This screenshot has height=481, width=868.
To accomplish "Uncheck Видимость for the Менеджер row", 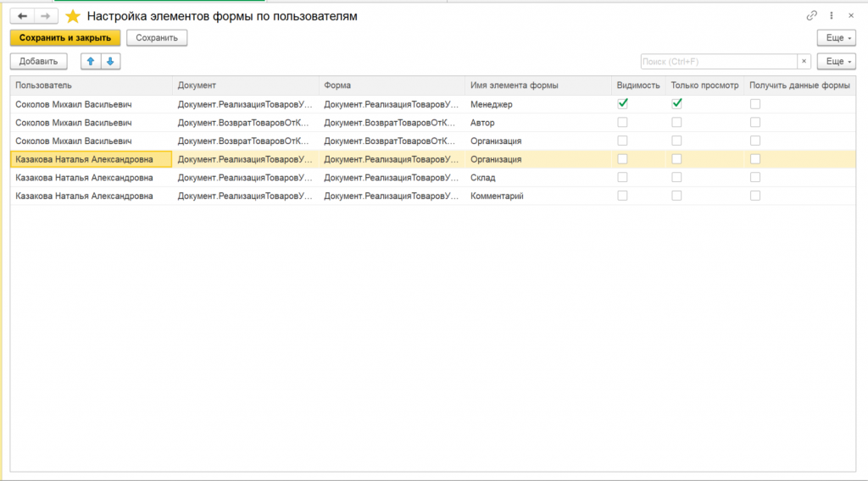I will pos(623,104).
